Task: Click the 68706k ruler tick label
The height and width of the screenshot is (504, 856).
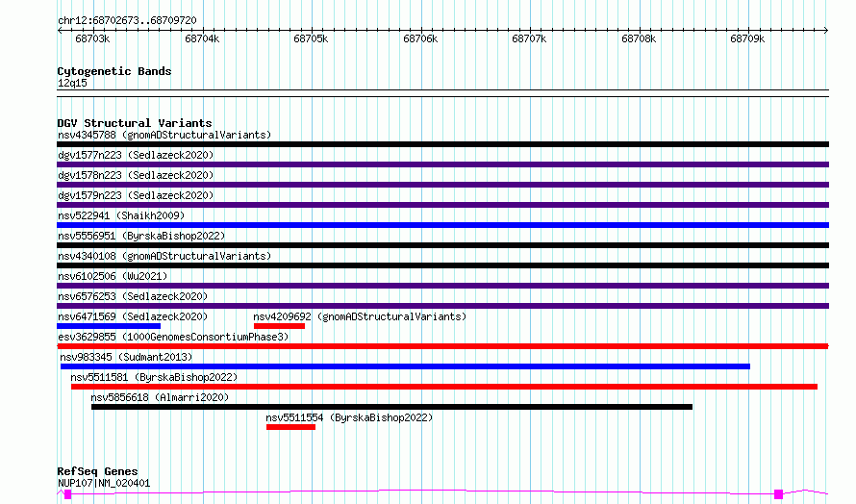Action: click(x=420, y=38)
